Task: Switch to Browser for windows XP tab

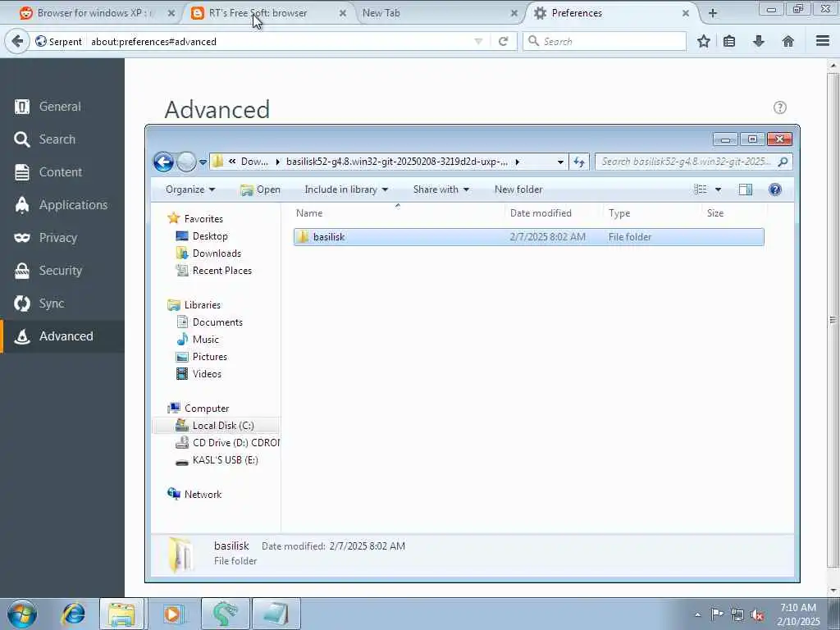Action: click(x=97, y=13)
